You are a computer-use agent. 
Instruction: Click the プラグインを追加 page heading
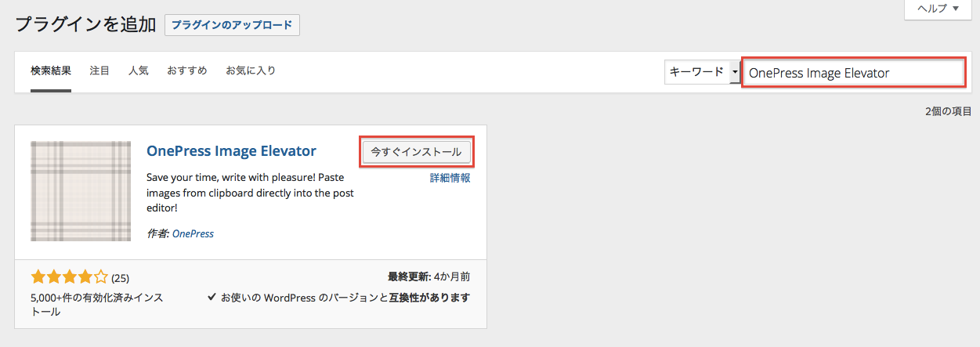point(86,24)
